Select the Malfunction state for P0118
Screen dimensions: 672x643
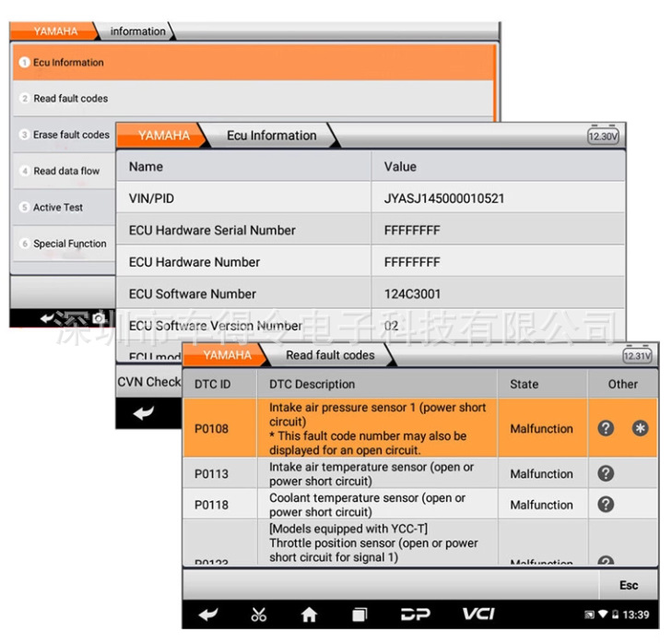coord(541,505)
